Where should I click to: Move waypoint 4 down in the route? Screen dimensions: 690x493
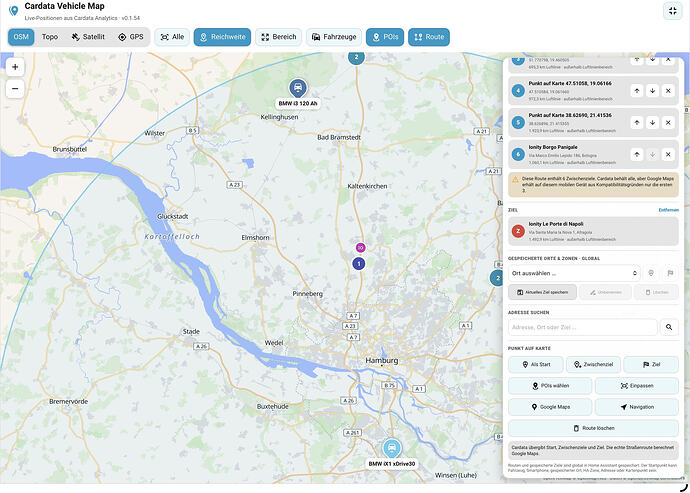click(x=652, y=91)
